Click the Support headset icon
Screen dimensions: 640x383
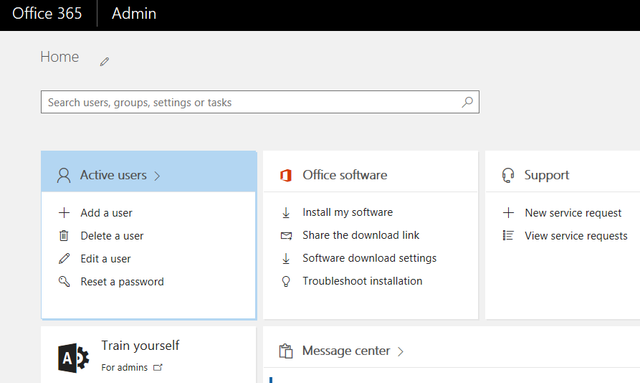[508, 176]
